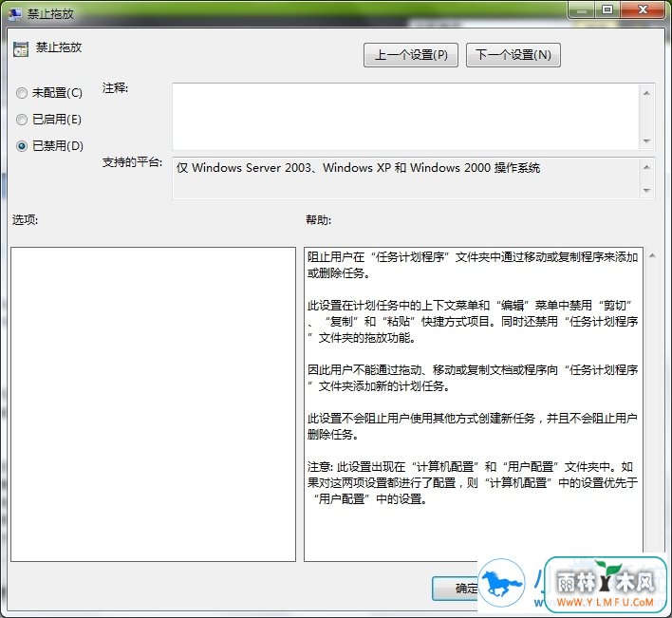
Task: Click the title bar window icon
Action: [x=14, y=13]
